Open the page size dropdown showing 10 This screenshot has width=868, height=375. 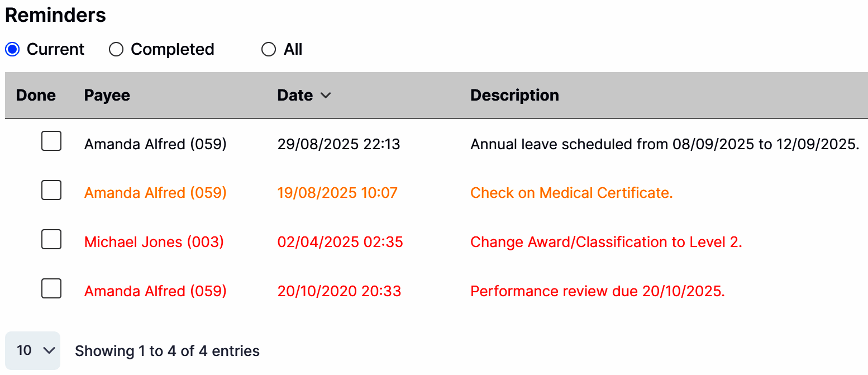pos(32,350)
